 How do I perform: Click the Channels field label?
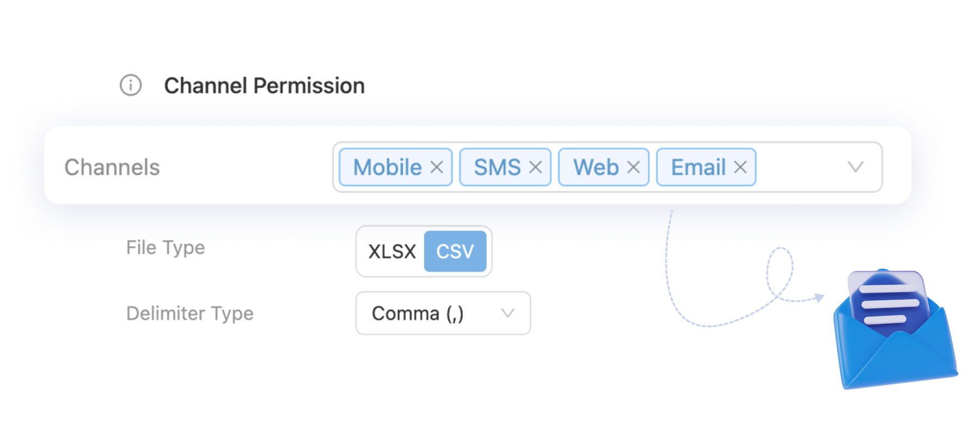click(x=112, y=167)
